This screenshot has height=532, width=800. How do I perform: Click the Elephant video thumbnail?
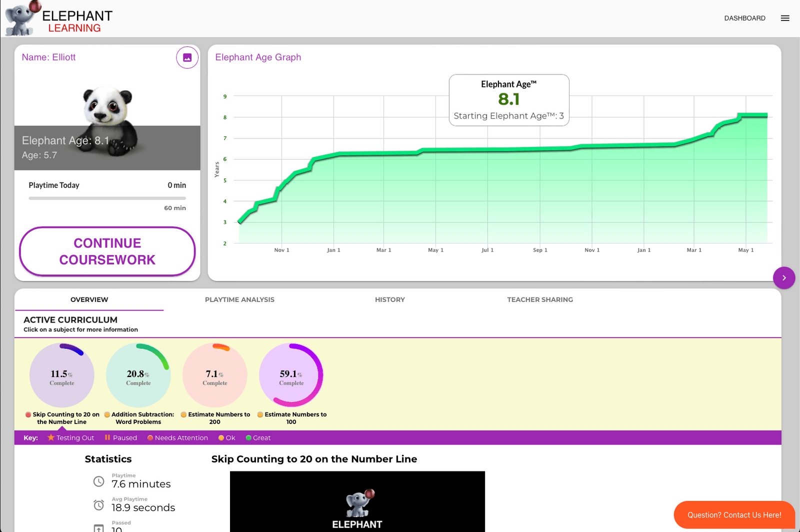357,501
